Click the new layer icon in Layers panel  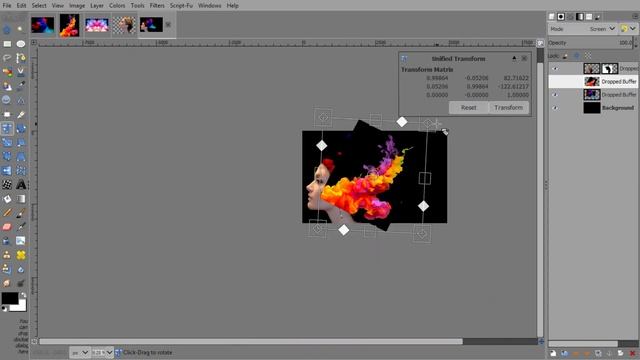tap(553, 353)
